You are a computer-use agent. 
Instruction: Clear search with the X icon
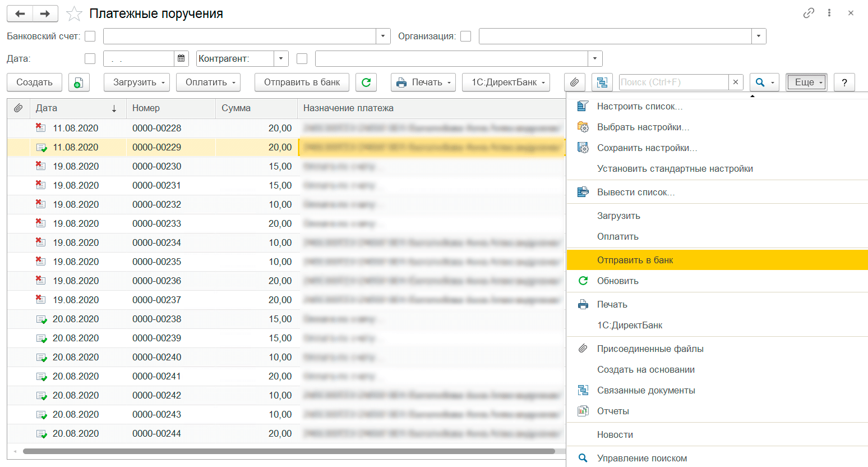click(x=736, y=83)
